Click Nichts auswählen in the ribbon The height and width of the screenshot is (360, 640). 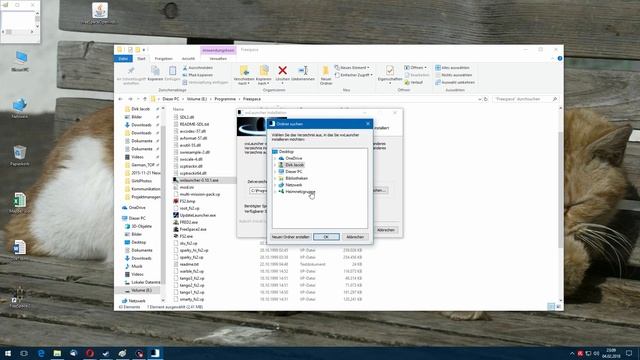click(x=453, y=75)
